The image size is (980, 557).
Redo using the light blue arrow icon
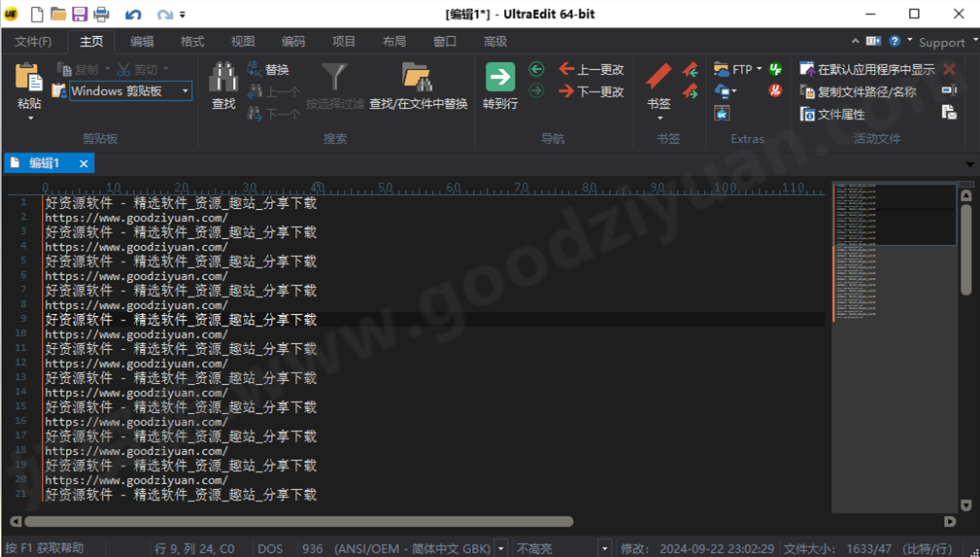(164, 14)
